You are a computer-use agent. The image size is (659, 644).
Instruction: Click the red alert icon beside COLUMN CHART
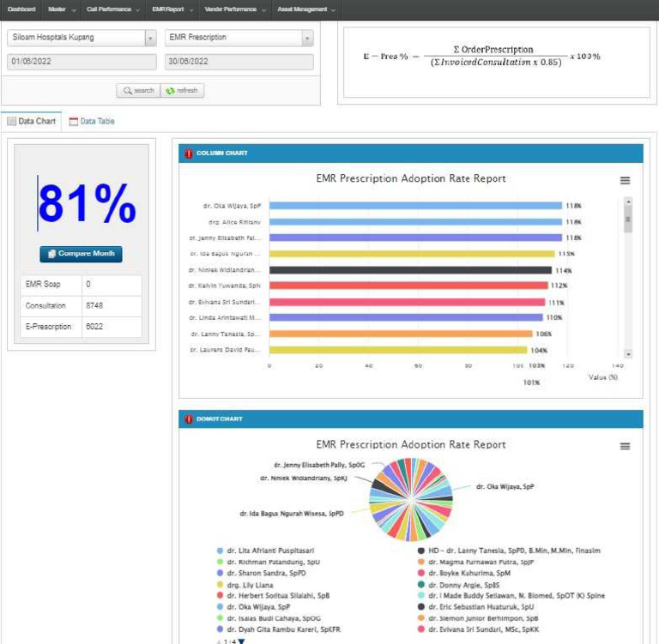pyautogui.click(x=189, y=153)
